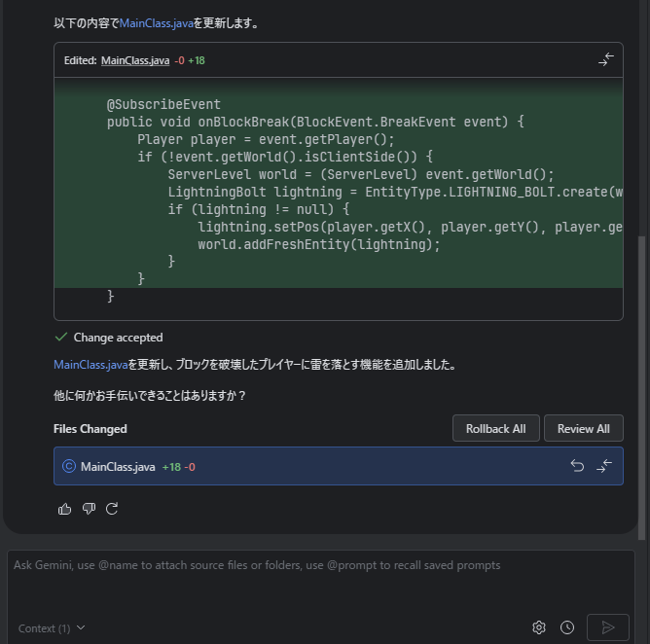Viewport: 650px width, 644px height.
Task: Click the chat panel vertical scrollbar
Action: (641, 389)
